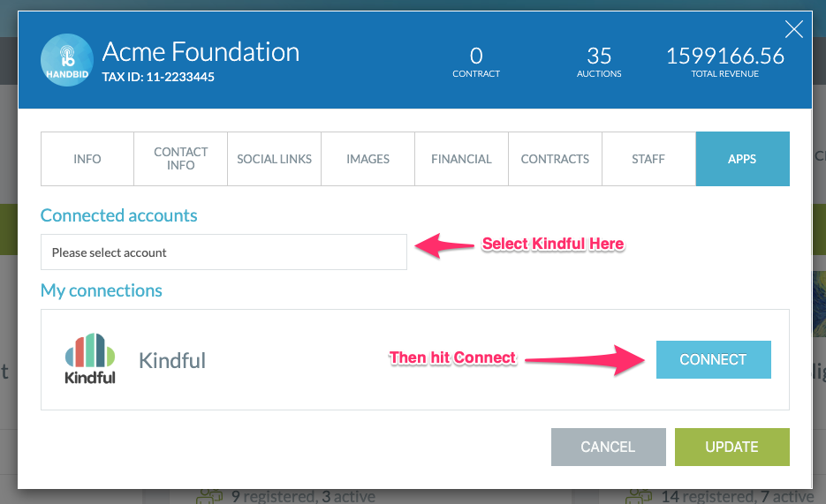Go to the Social Links tab
This screenshot has height=504, width=826.
pos(275,159)
